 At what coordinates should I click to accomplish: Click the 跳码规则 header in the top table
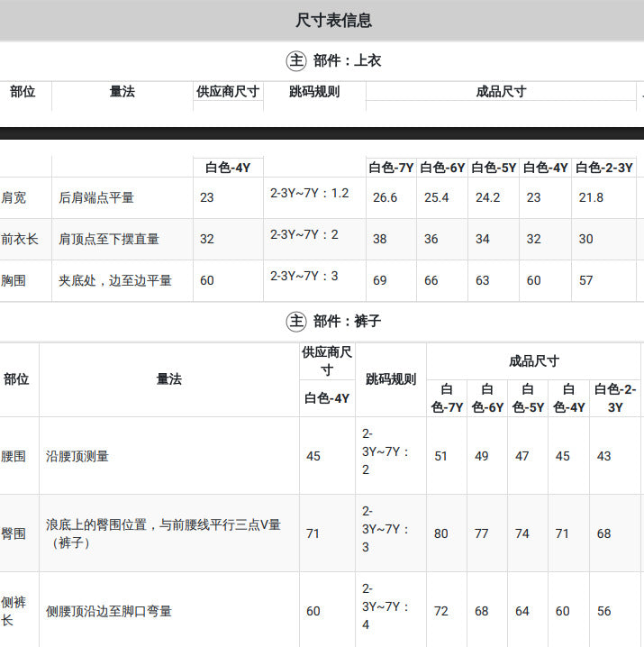[314, 92]
